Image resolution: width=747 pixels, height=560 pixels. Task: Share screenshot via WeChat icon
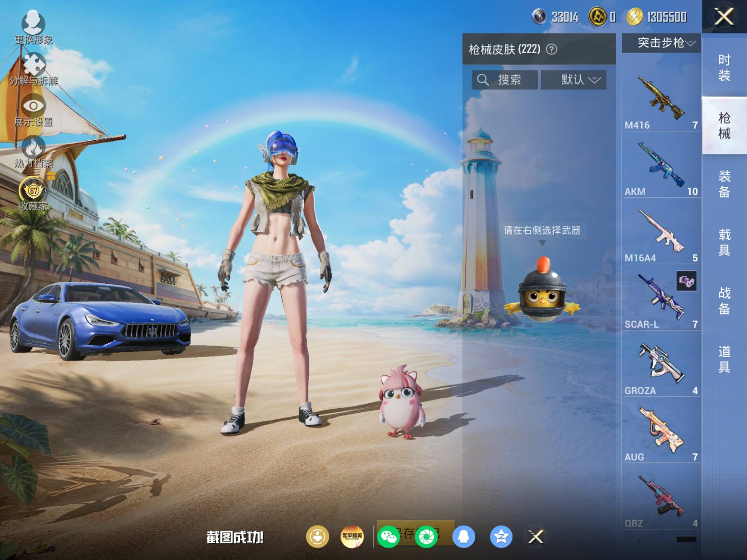coord(389,537)
